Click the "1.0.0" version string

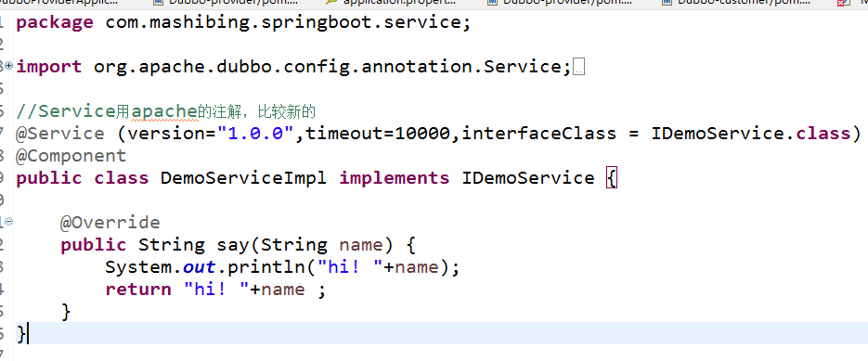click(255, 134)
